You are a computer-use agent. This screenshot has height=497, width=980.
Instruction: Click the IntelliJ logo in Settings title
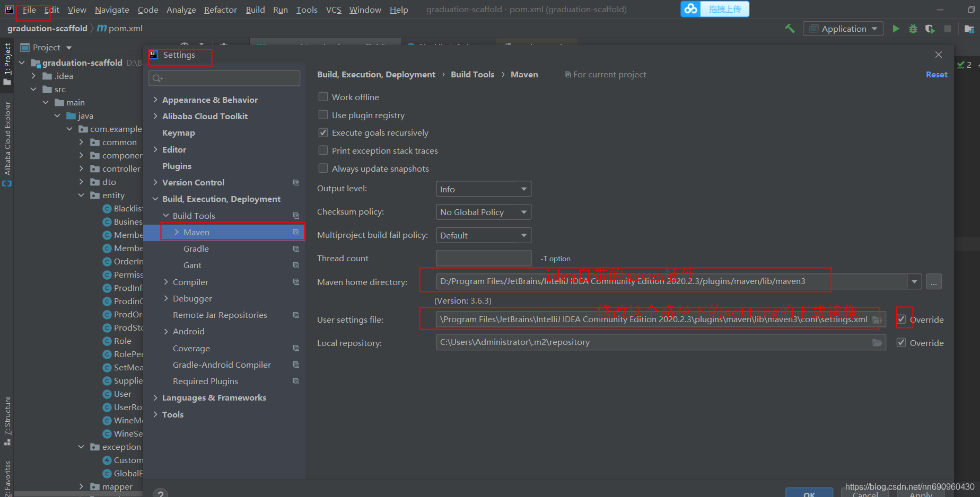[x=154, y=55]
